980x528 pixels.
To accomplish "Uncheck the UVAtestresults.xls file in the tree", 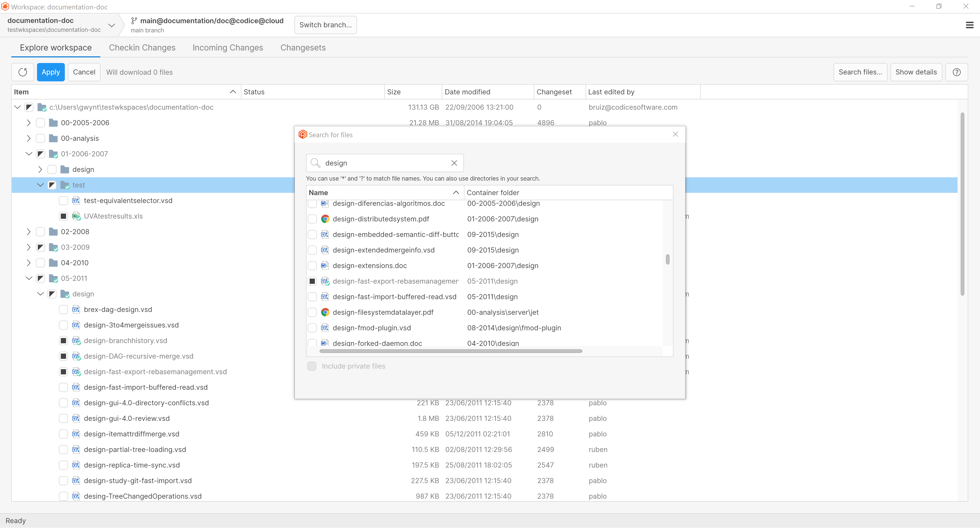I will coord(63,216).
